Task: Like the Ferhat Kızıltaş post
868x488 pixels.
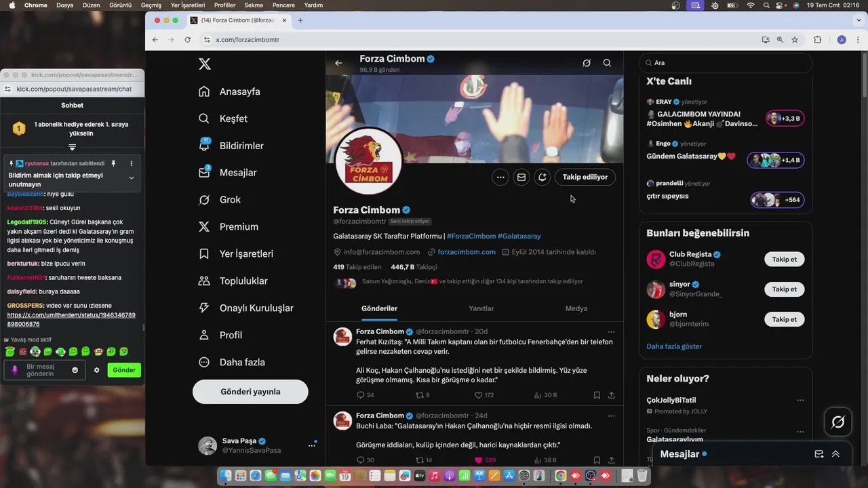Action: 484,395
